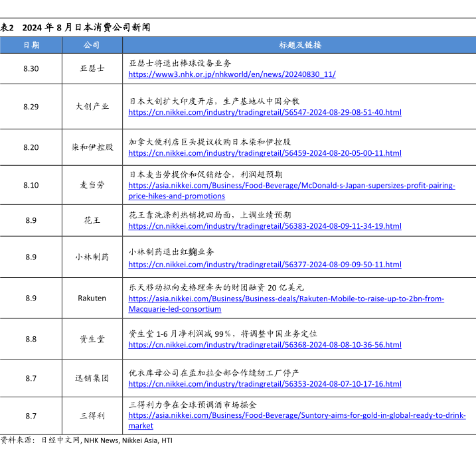Open the nikkei link 56377 for 小林制药
476x455 pixels.
point(265,265)
